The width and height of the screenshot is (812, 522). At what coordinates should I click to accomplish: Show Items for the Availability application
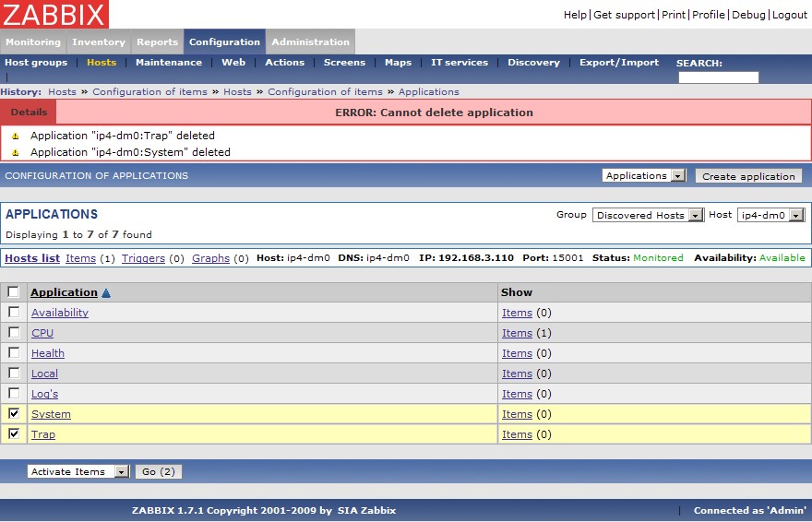click(x=517, y=313)
